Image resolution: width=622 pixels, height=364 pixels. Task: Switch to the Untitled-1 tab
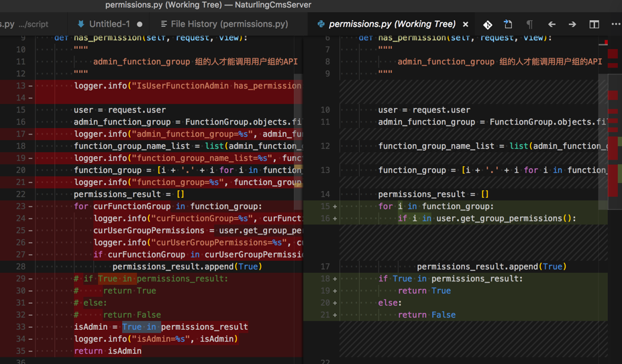[x=108, y=24]
